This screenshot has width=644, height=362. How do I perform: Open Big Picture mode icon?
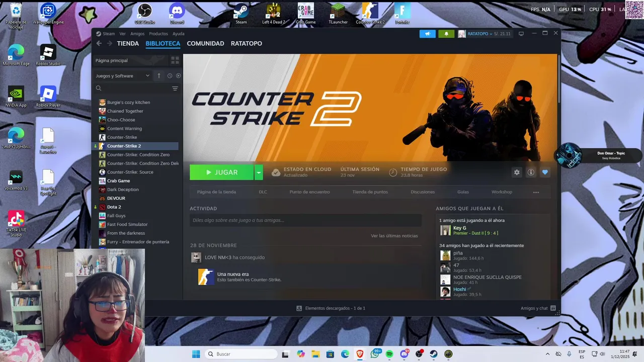pos(521,34)
